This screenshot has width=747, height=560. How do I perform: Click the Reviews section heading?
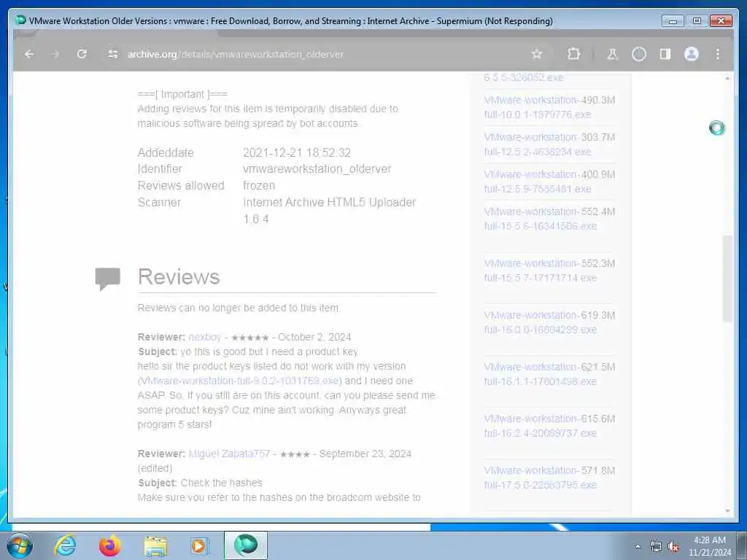tap(179, 277)
